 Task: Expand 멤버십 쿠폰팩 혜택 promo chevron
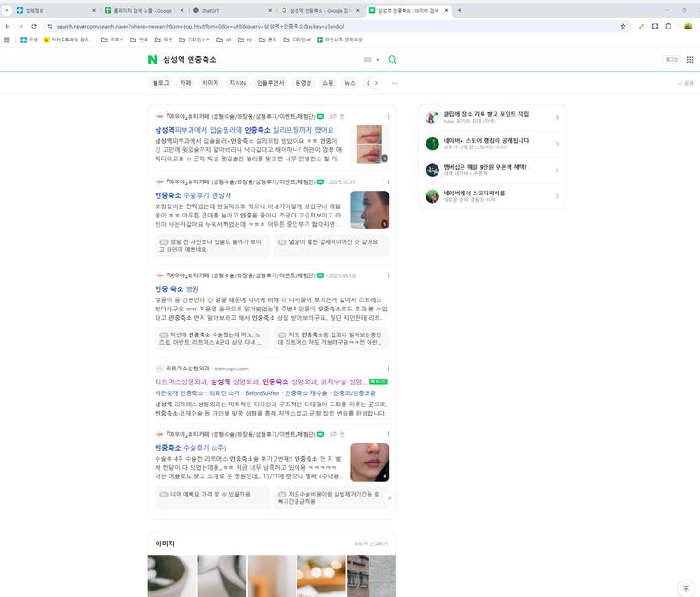click(557, 170)
